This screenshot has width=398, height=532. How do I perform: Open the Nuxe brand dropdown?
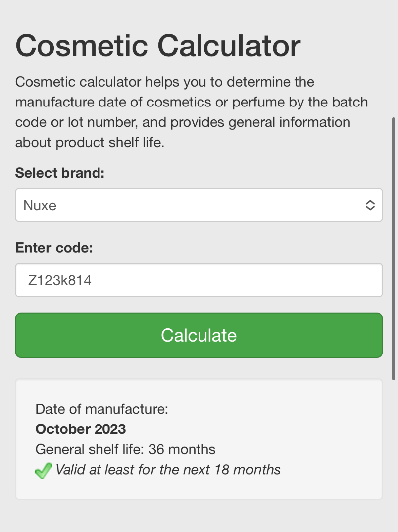click(x=199, y=205)
